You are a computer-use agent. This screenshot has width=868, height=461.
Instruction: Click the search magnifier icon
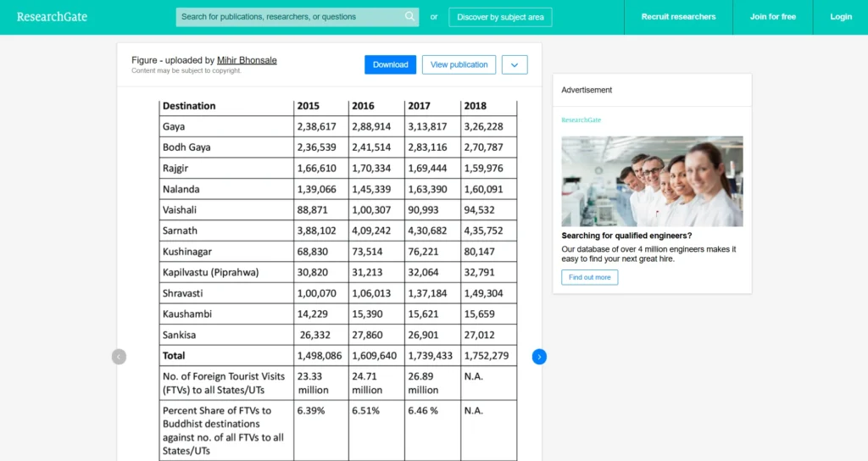click(x=409, y=16)
